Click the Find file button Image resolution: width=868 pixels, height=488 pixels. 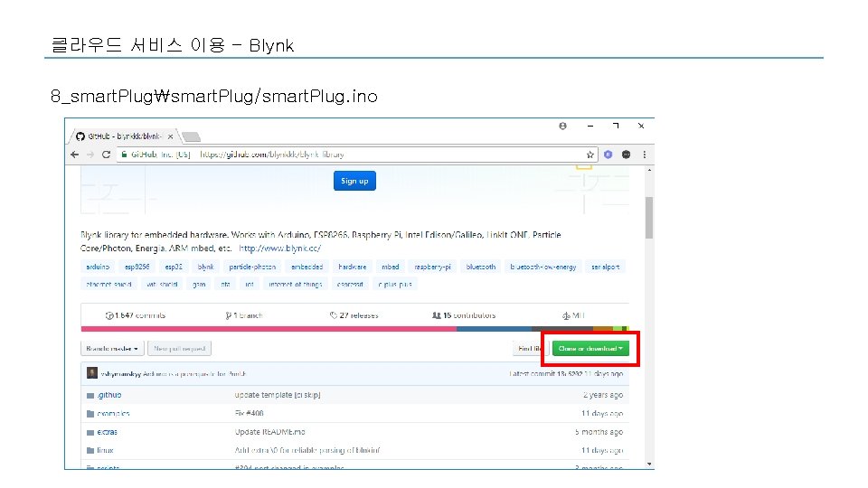coord(529,349)
